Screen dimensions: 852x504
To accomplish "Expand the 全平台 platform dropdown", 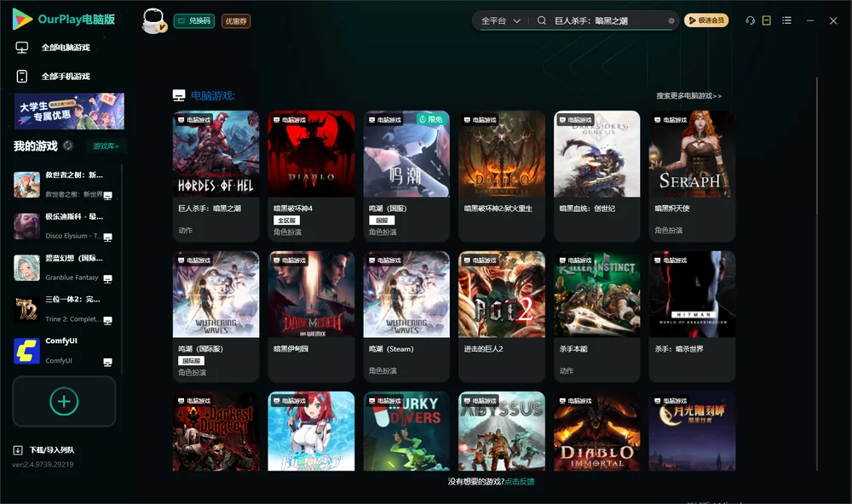I will click(500, 20).
